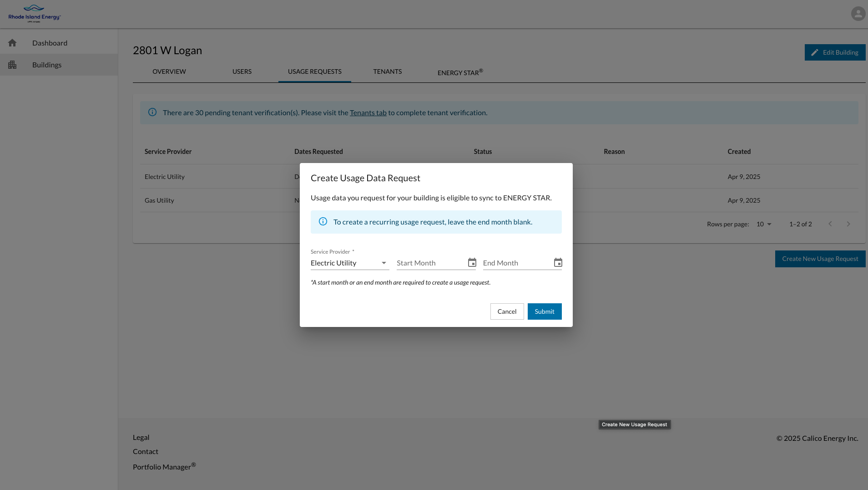Switch to the Overview tab
The width and height of the screenshot is (868, 490).
click(x=169, y=71)
